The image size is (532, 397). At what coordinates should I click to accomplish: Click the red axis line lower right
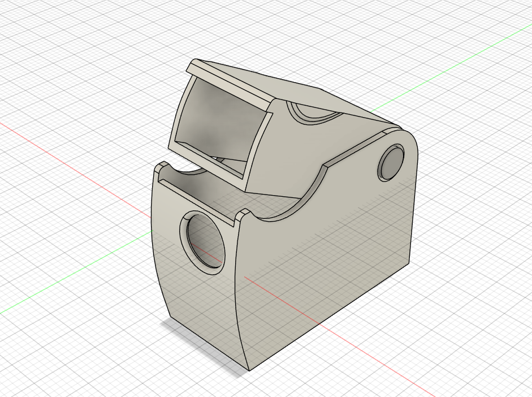click(x=339, y=336)
